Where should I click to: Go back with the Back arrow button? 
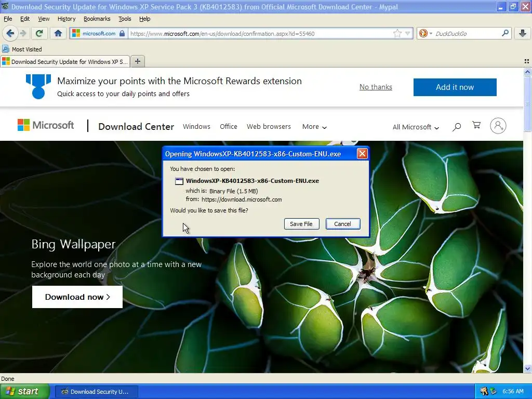10,33
